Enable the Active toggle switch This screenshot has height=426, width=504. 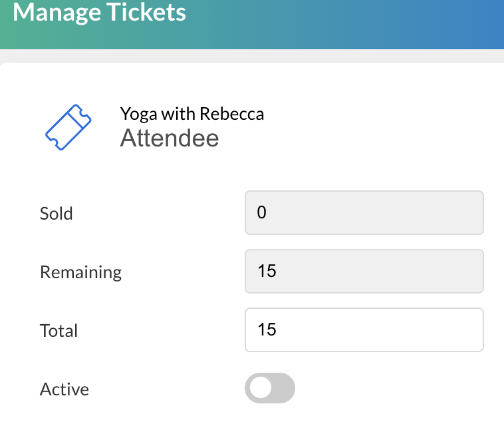coord(270,388)
